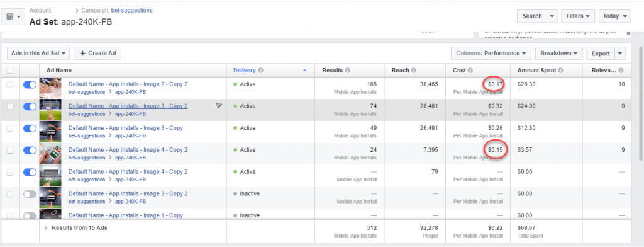Expand the Results from 15 Ads row

pyautogui.click(x=47, y=227)
